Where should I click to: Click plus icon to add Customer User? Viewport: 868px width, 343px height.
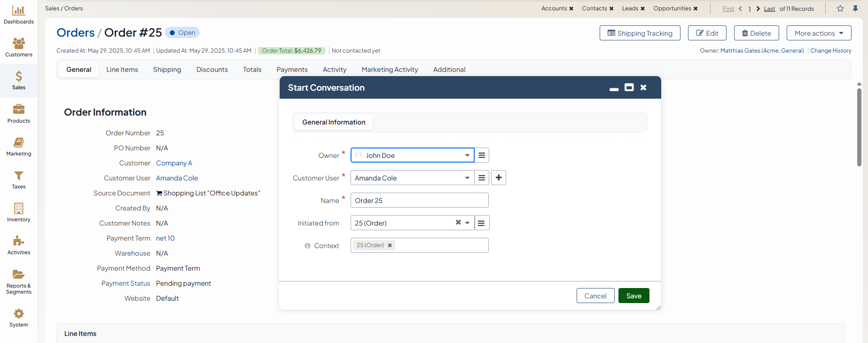(x=498, y=178)
